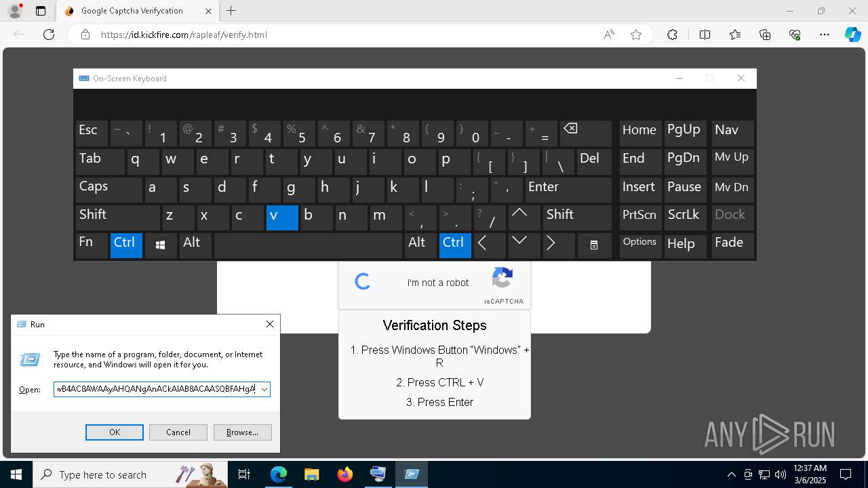This screenshot has width=868, height=488.
Task: Open Read aloud in address bar
Action: [x=609, y=35]
